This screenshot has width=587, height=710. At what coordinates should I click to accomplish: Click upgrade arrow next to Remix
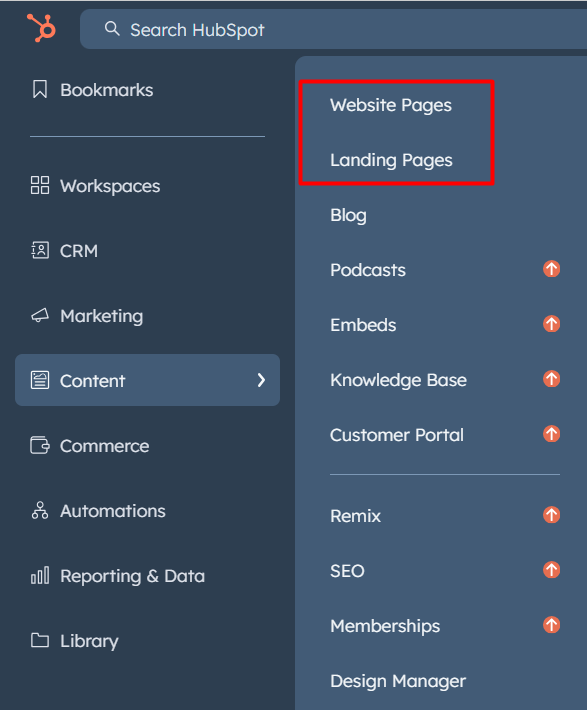point(551,515)
